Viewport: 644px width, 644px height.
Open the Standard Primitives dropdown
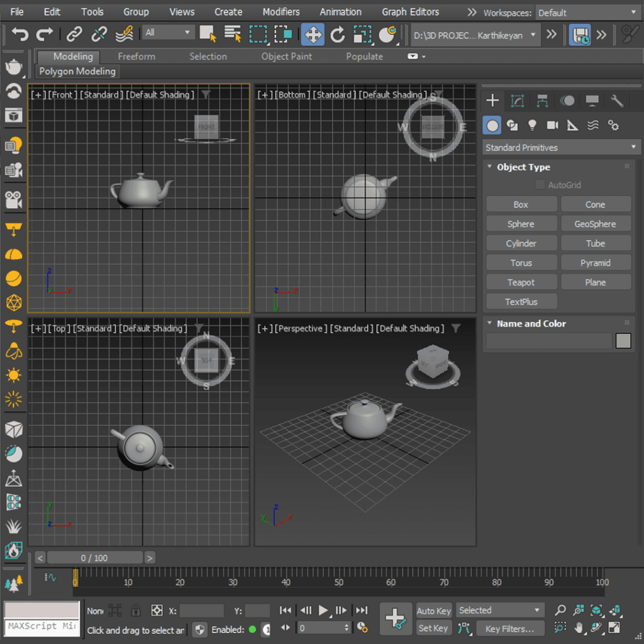click(560, 147)
